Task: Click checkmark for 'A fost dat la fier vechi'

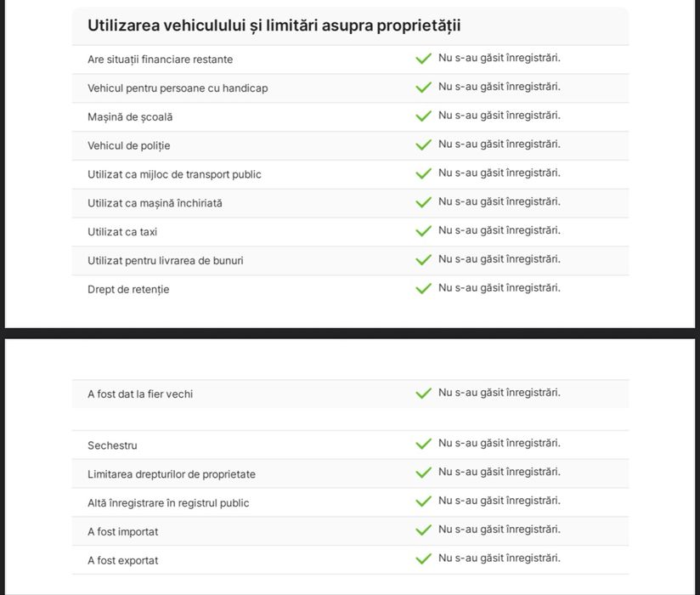Action: pyautogui.click(x=423, y=394)
